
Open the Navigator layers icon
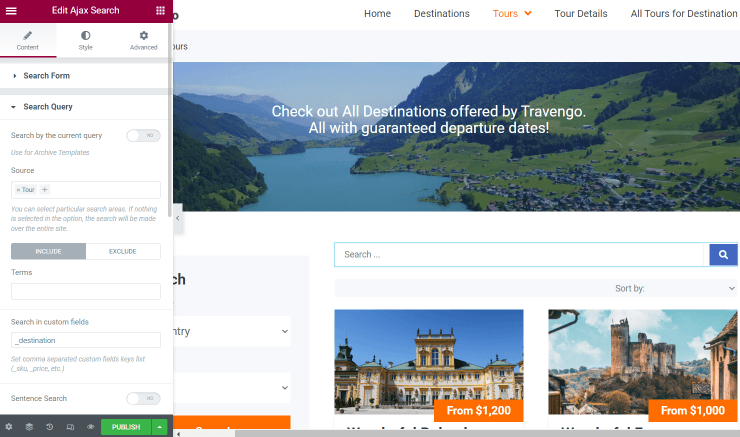click(x=29, y=427)
